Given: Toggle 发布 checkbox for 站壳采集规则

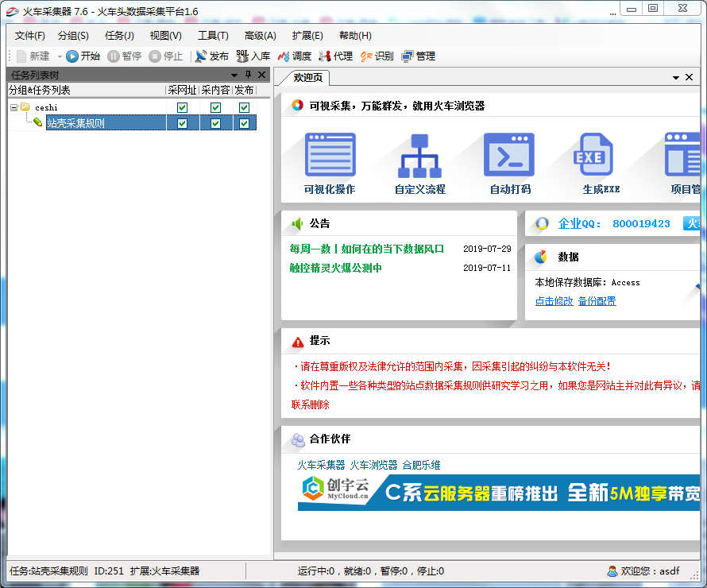Looking at the screenshot, I should click(x=245, y=123).
